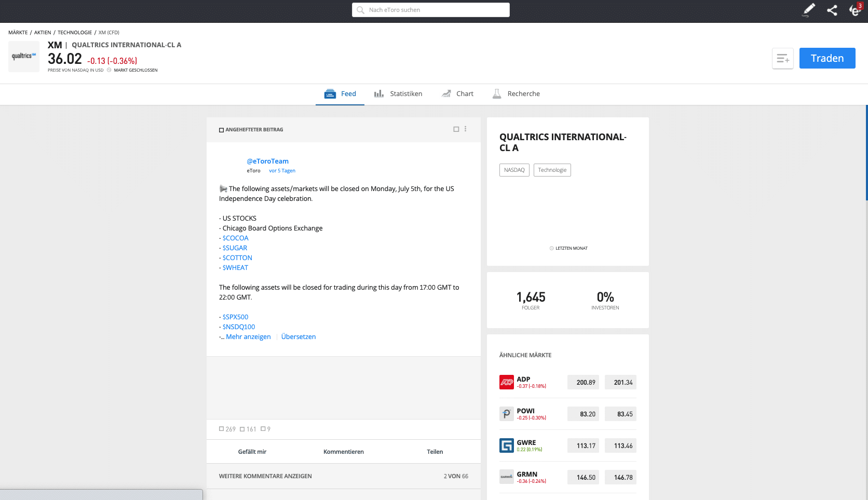Click the NASDAQ tag
This screenshot has width=868, height=500.
click(x=514, y=170)
